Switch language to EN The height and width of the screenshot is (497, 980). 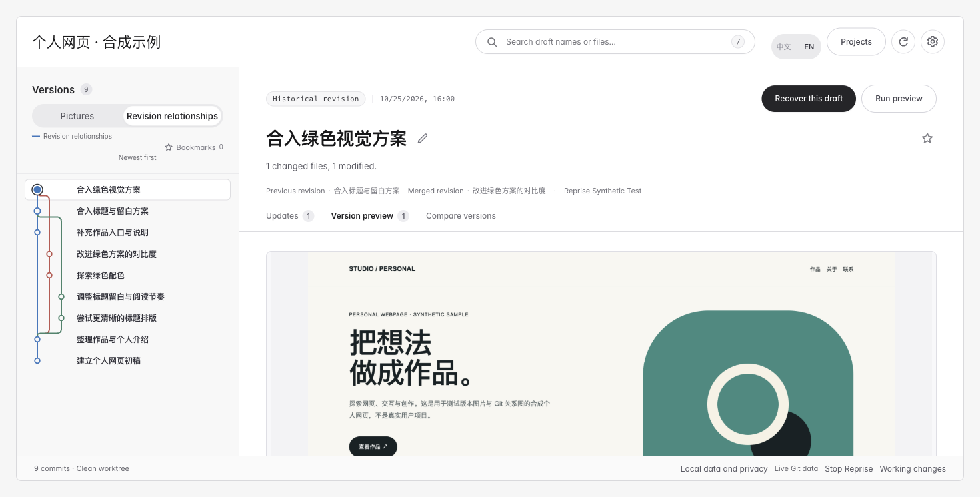[x=809, y=47]
